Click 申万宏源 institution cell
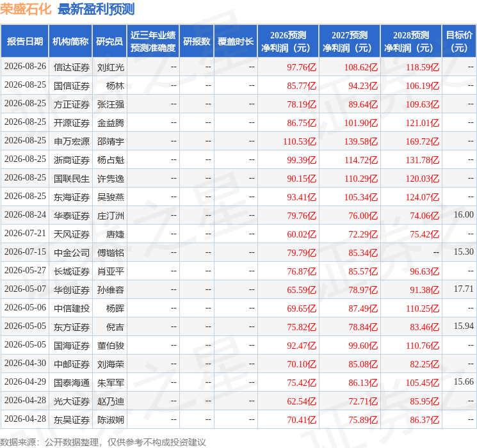Viewport: 477px width, 448px height. click(x=72, y=141)
